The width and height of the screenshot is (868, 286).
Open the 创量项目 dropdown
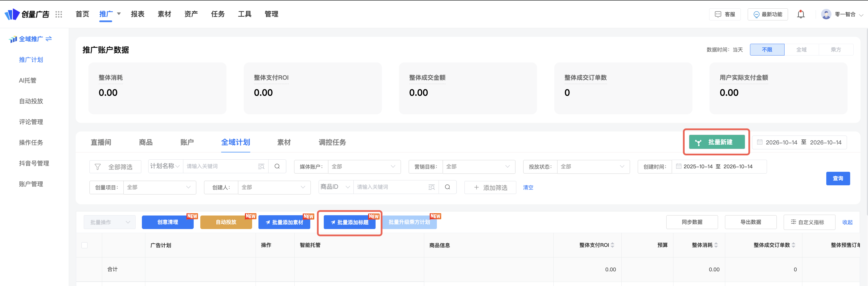coord(159,187)
